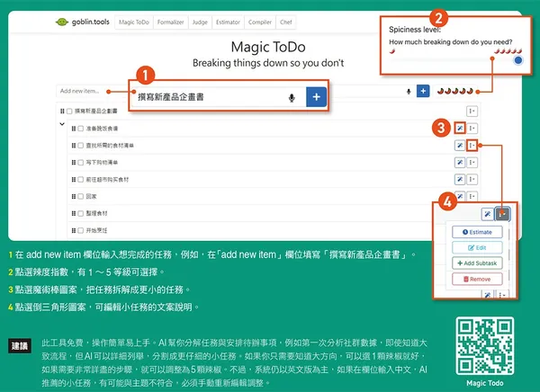The height and width of the screenshot is (392, 540).
Task: Mark the 回家 subtask as done
Action: (x=81, y=196)
